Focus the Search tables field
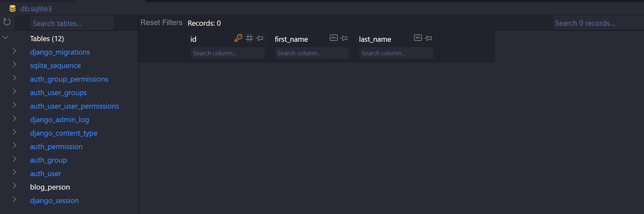The image size is (644, 214). [72, 23]
